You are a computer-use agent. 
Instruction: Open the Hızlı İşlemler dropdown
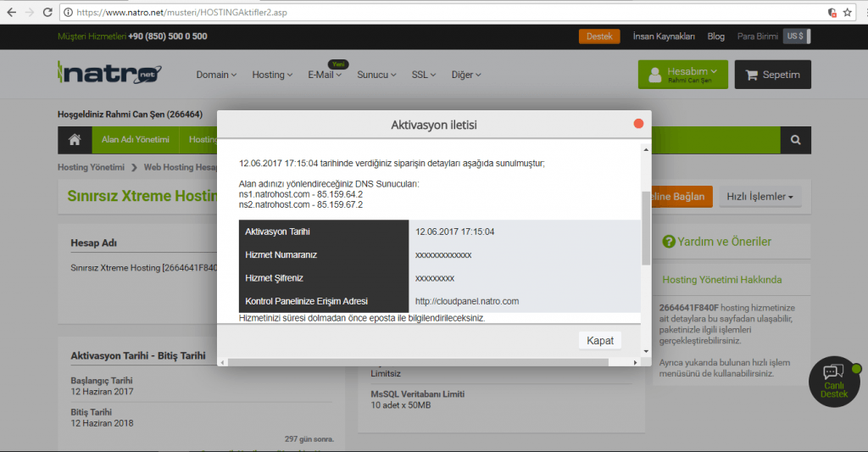pyautogui.click(x=759, y=197)
